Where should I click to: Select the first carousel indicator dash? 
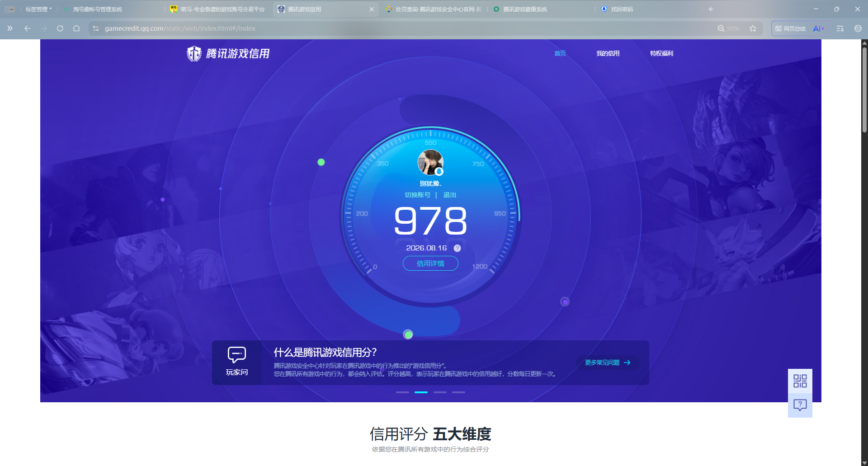click(402, 392)
